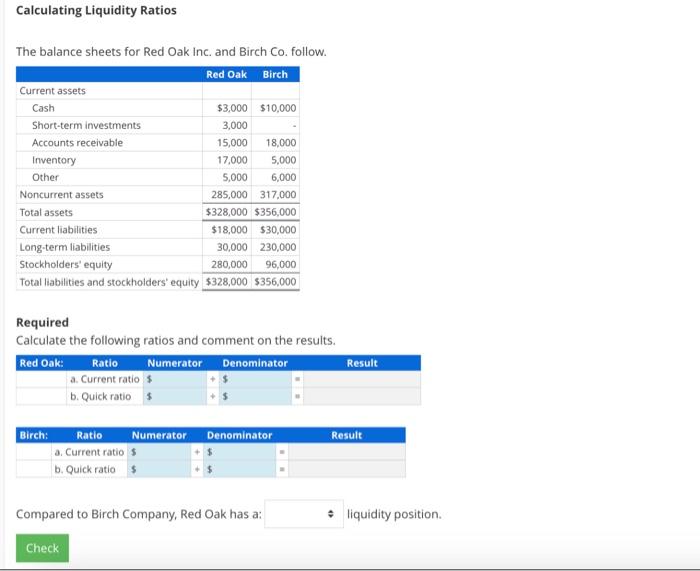
Task: Click Birch current ratio result box
Action: pos(347,452)
